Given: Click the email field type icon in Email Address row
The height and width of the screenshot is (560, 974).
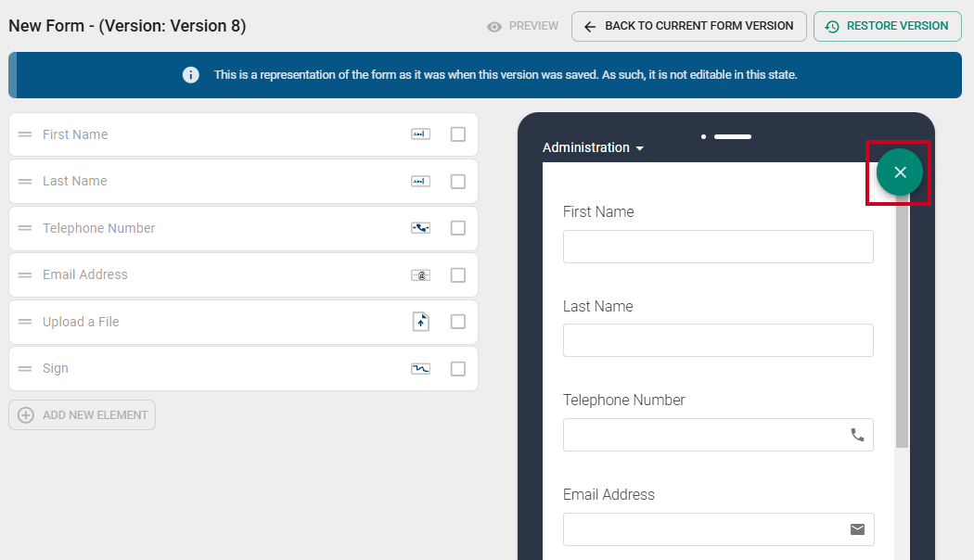Looking at the screenshot, I should coord(420,275).
